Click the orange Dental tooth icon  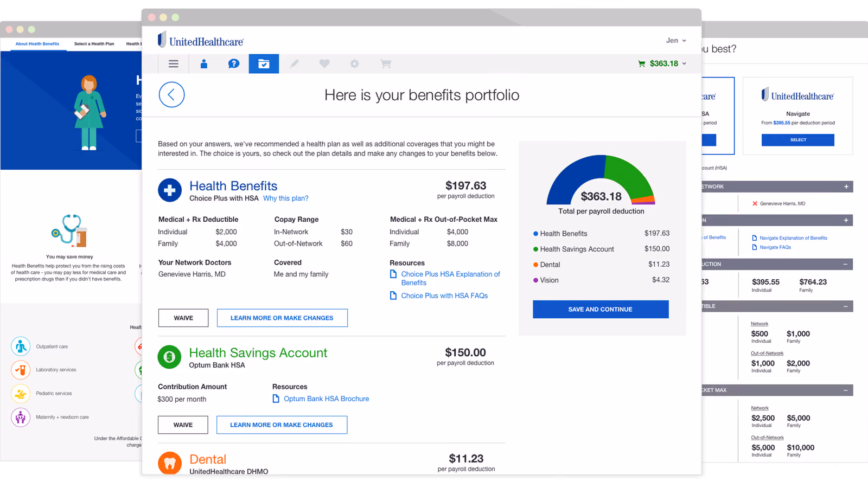coord(170,463)
